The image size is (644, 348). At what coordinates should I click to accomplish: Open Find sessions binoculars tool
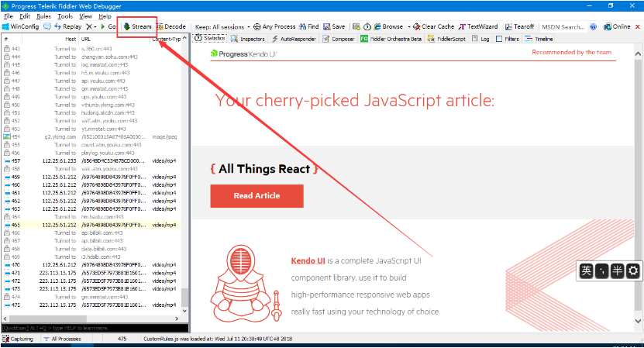[309, 26]
